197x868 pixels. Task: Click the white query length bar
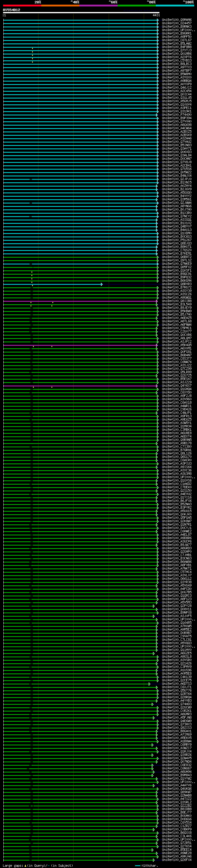pos(81,12)
